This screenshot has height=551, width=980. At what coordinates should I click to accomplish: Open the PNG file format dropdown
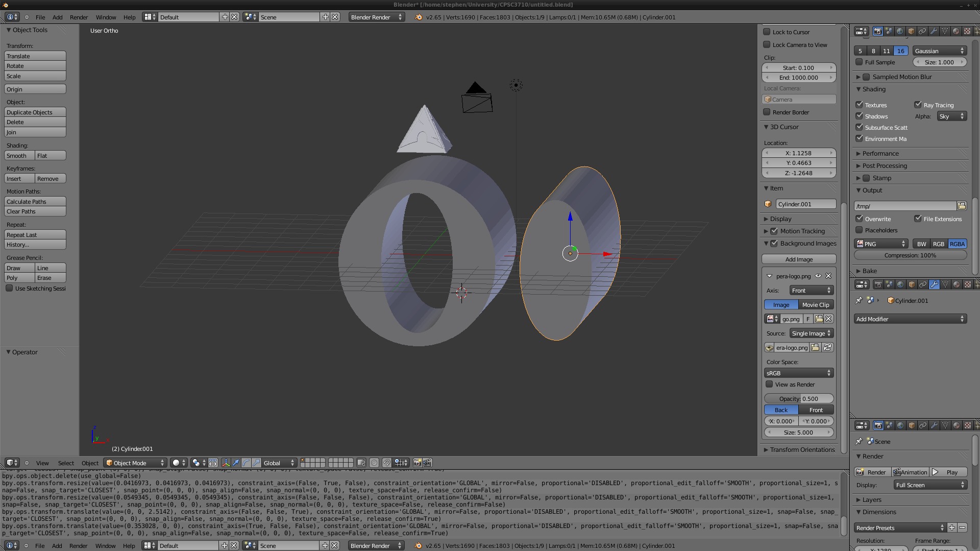click(881, 244)
